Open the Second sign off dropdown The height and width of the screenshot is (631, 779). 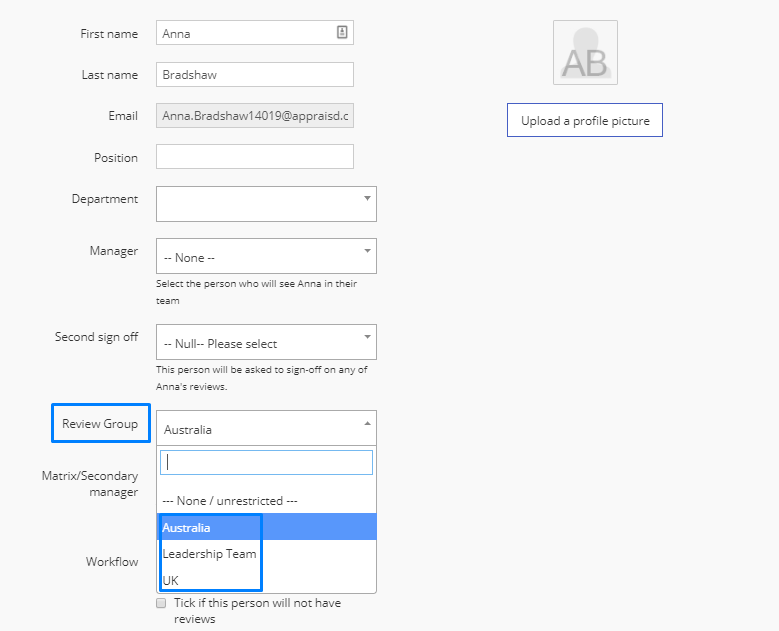pos(266,342)
